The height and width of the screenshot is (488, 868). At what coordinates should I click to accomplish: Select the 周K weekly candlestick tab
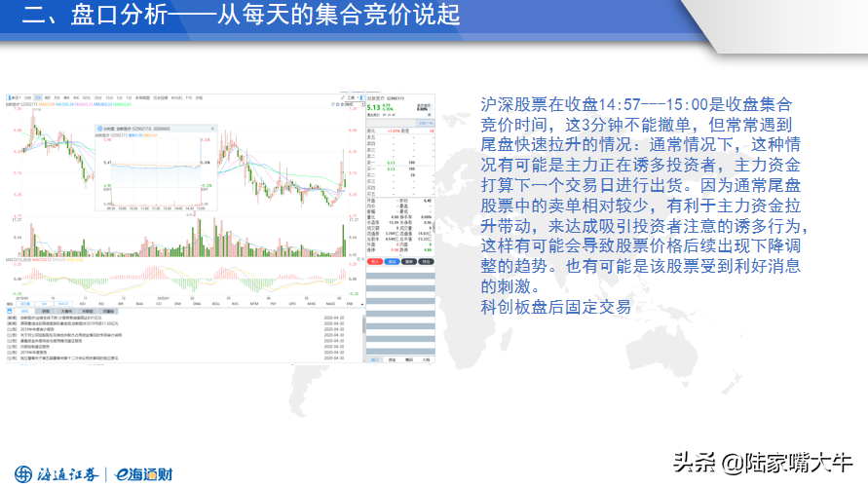tap(47, 97)
